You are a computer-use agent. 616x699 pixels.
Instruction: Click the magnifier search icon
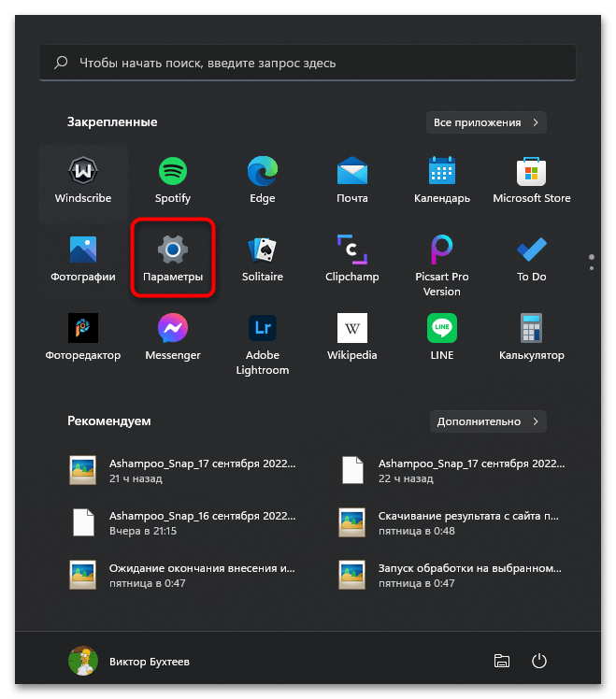pyautogui.click(x=61, y=63)
